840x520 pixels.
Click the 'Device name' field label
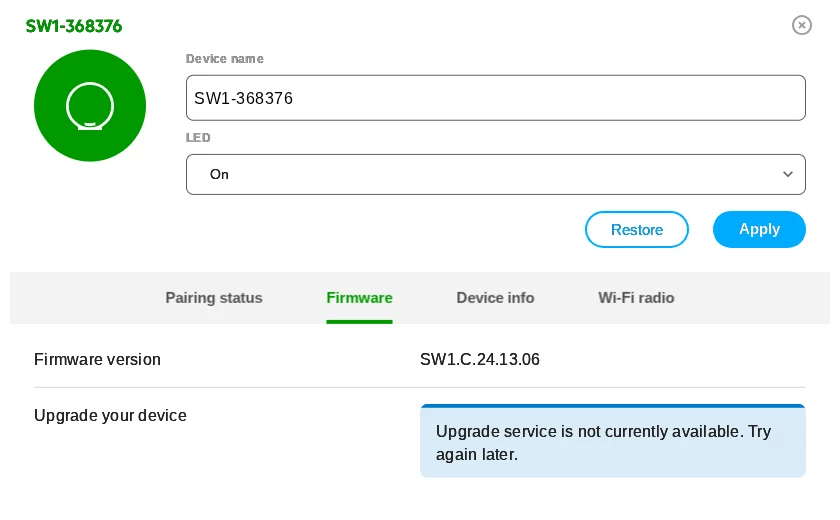pos(225,59)
